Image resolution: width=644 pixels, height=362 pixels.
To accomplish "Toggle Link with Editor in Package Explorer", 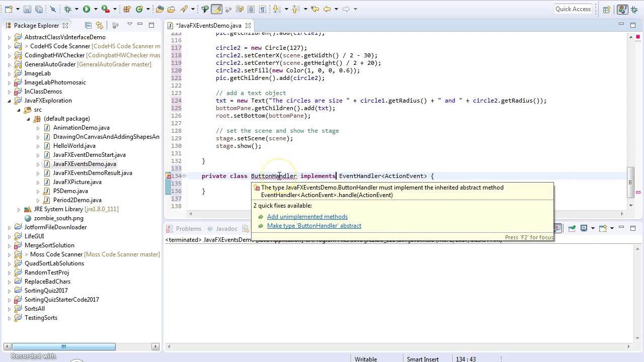I will point(99,25).
